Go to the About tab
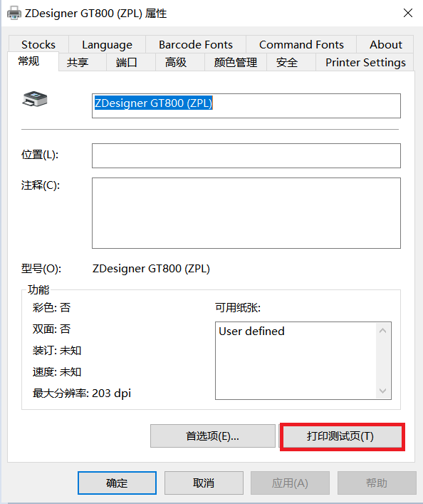Image resolution: width=423 pixels, height=504 pixels. click(x=385, y=44)
